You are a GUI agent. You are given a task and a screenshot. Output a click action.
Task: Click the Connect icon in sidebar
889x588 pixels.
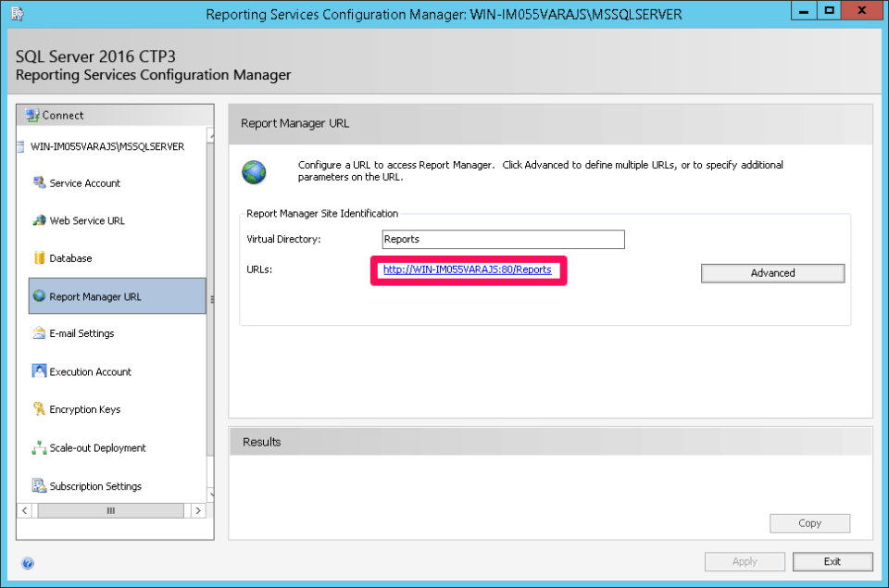[32, 115]
